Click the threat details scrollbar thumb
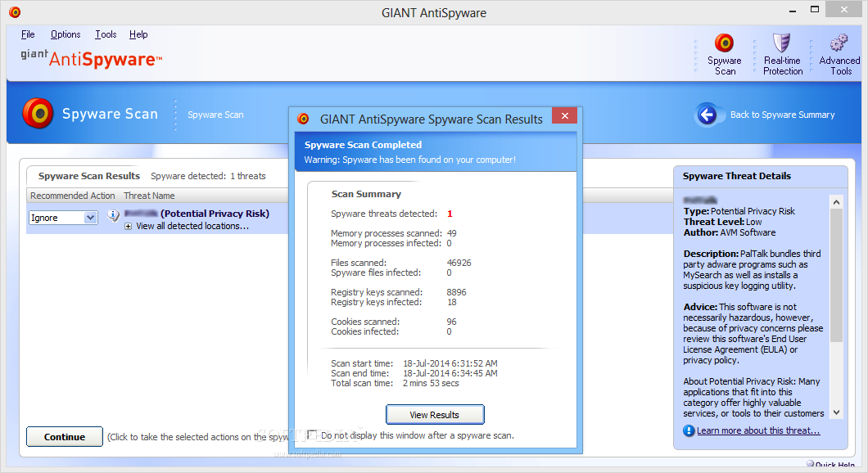The height and width of the screenshot is (473, 868). pos(836,275)
